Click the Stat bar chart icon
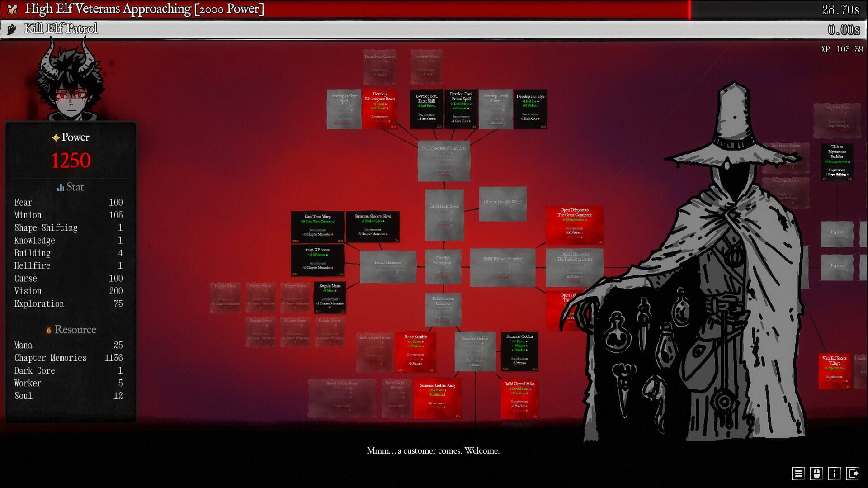 [x=61, y=187]
